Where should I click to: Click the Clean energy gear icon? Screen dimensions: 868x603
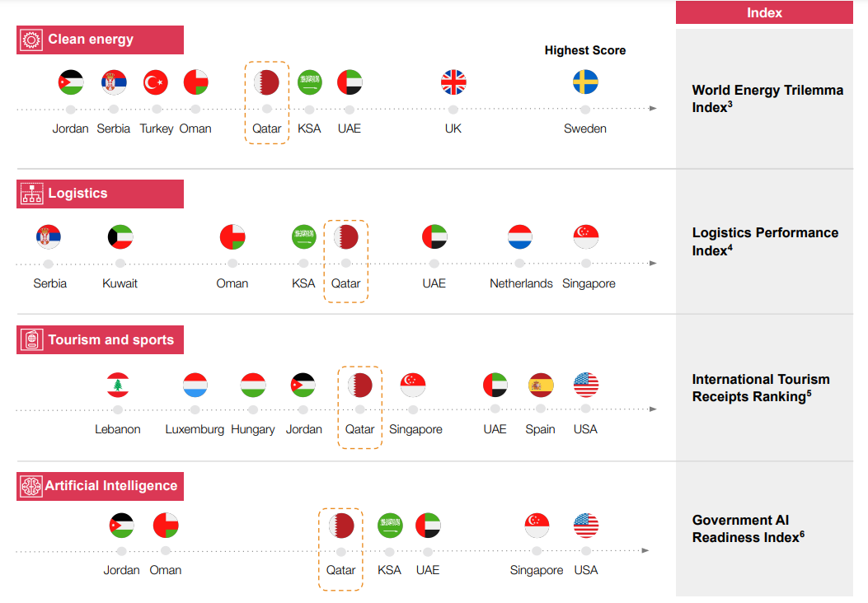tap(31, 40)
